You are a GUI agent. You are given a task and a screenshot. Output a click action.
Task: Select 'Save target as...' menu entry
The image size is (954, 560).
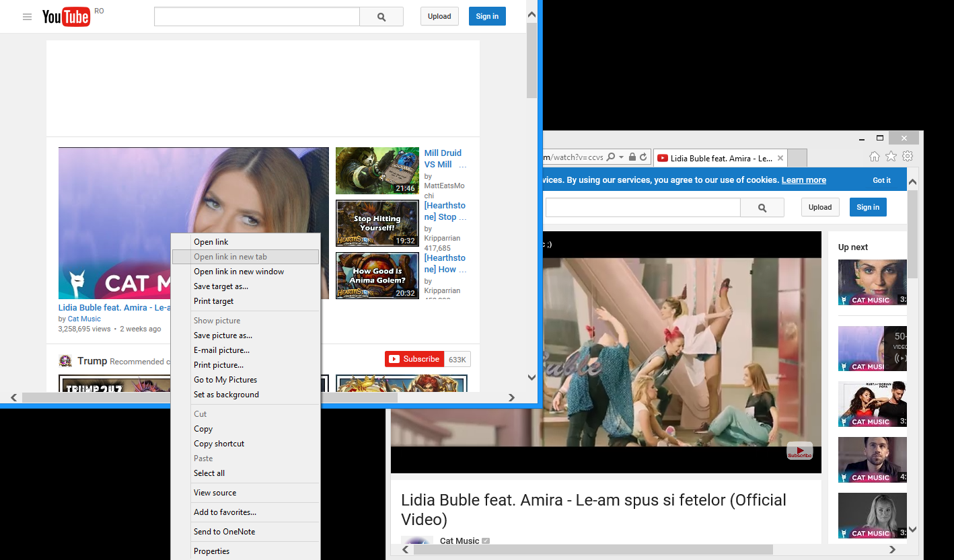(246, 286)
